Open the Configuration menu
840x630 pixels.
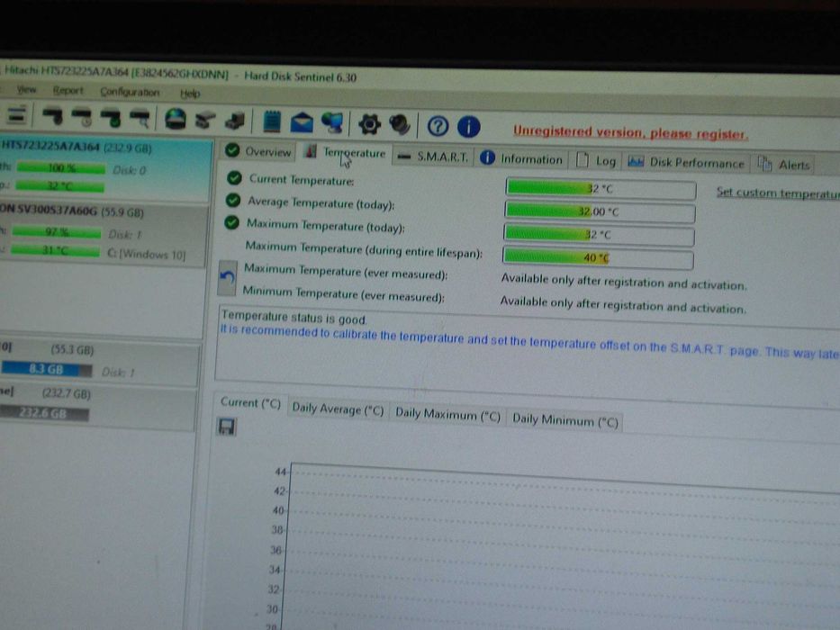(130, 92)
